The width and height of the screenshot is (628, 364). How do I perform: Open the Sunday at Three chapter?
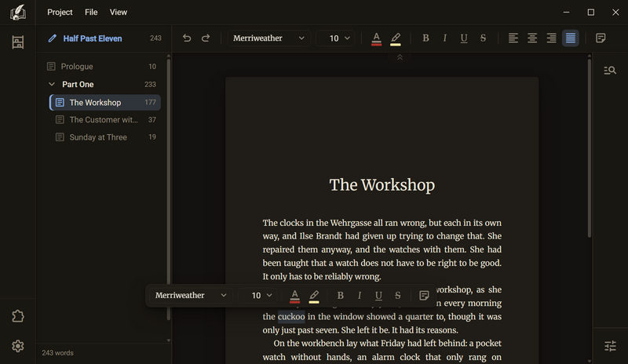click(x=105, y=137)
